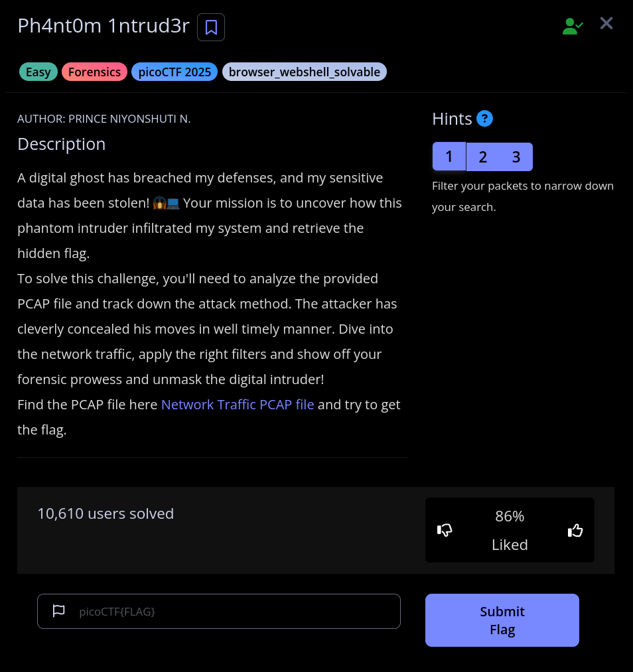Screen dimensions: 633x672
Task: Close the challenge dialog with X
Action: [x=606, y=24]
